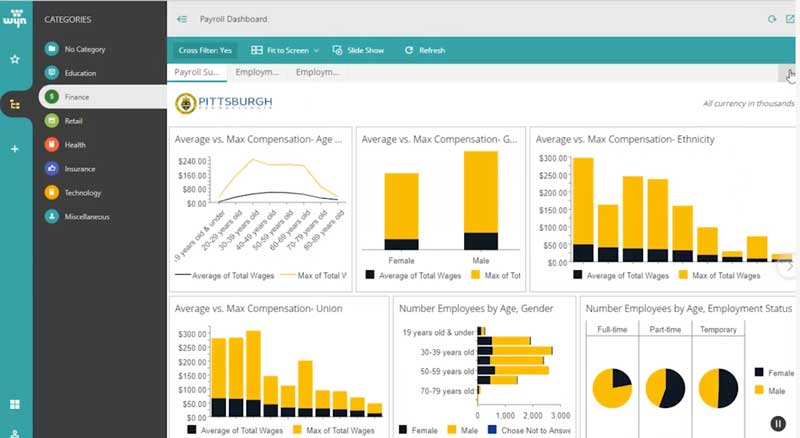Image resolution: width=800 pixels, height=438 pixels.
Task: Open dashboard in new window icon
Action: (790, 19)
